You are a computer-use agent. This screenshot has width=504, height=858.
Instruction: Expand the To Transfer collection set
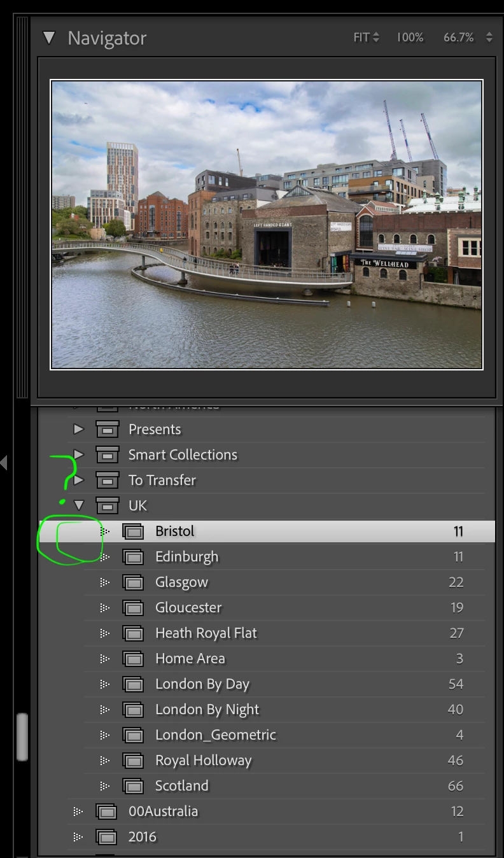click(78, 480)
